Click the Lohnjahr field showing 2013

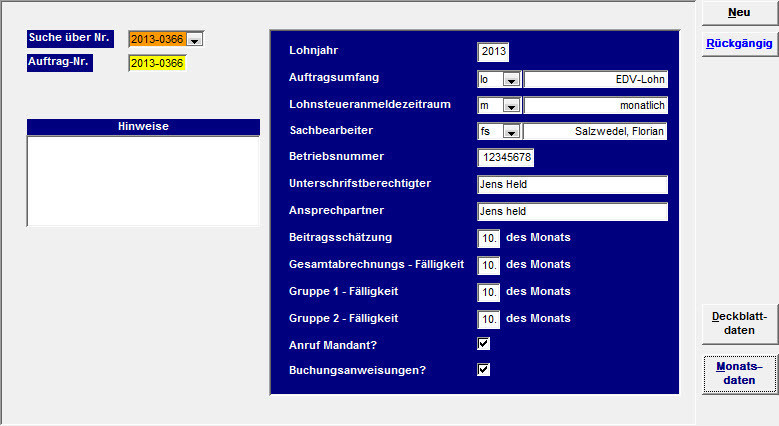[493, 52]
